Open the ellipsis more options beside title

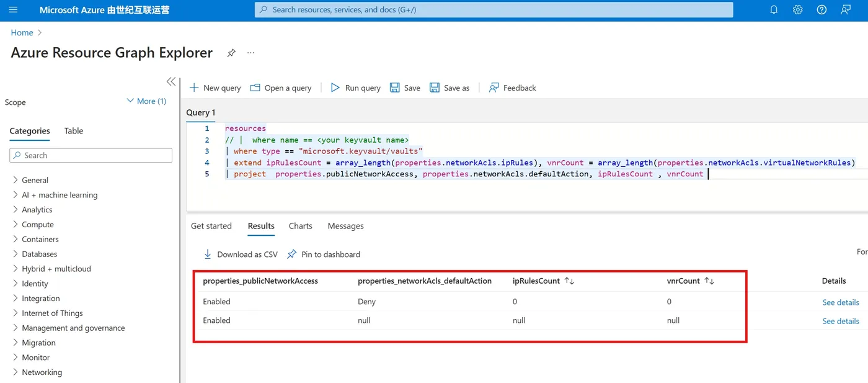click(x=250, y=53)
